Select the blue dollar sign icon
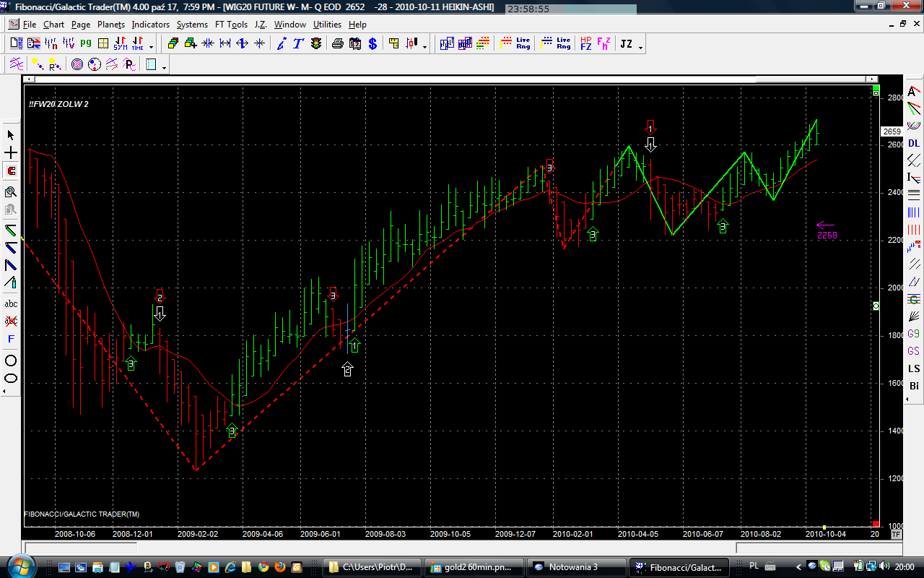Screen dimensions: 924x578 (x=372, y=44)
